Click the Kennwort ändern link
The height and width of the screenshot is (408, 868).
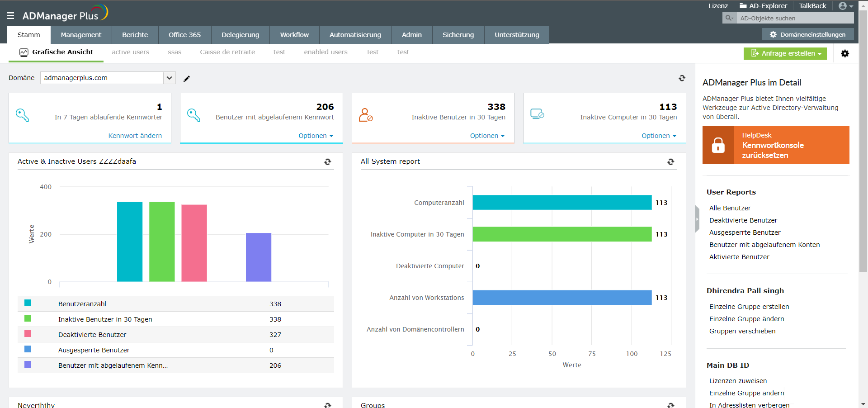135,136
